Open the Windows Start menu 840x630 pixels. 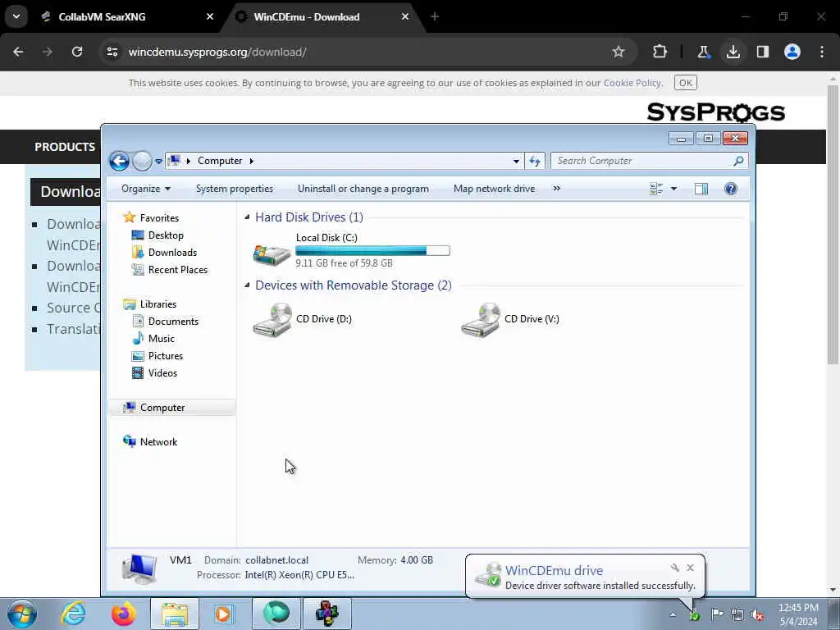[22, 614]
